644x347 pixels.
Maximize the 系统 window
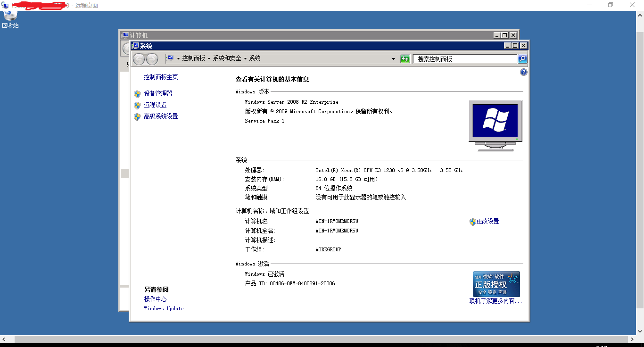(x=515, y=46)
